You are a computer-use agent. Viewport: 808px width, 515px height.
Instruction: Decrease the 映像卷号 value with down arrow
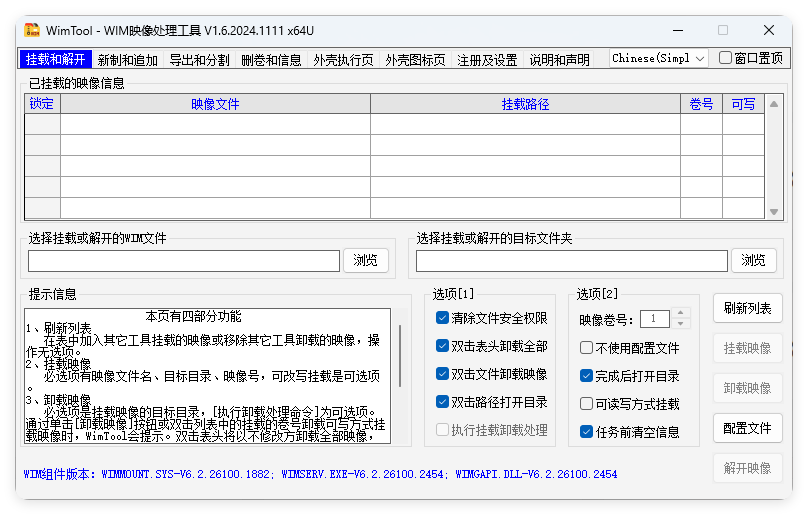coord(682,324)
